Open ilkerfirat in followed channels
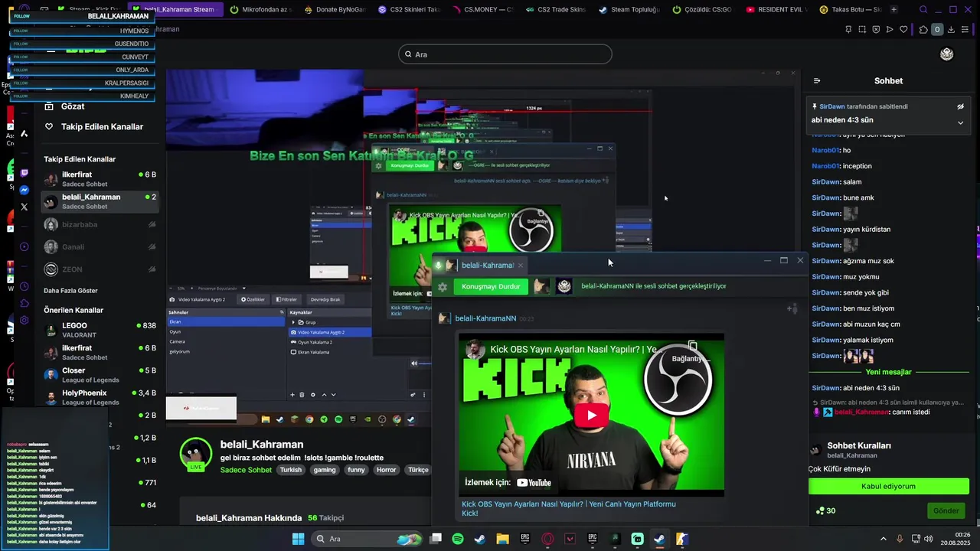Screen dimensions: 980x551 (x=100, y=179)
